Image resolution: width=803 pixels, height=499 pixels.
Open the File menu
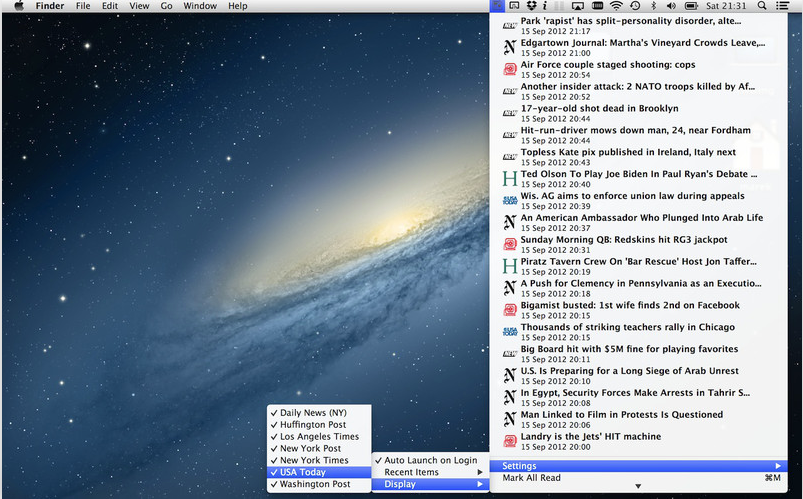coord(83,6)
